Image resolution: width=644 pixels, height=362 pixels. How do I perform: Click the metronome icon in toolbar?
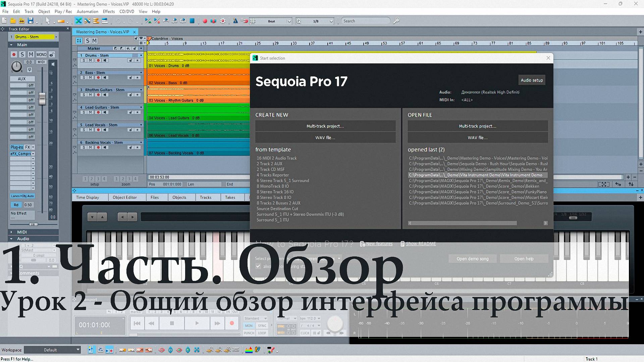(x=235, y=21)
